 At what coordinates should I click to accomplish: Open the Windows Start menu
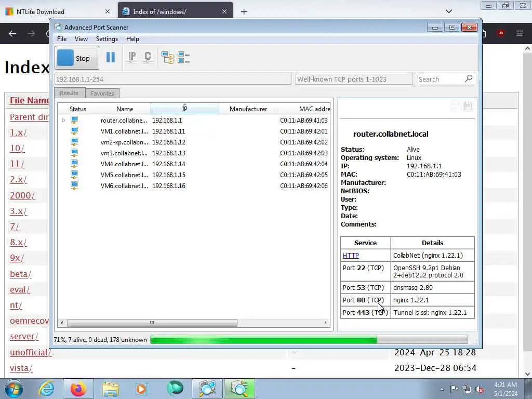click(x=14, y=389)
